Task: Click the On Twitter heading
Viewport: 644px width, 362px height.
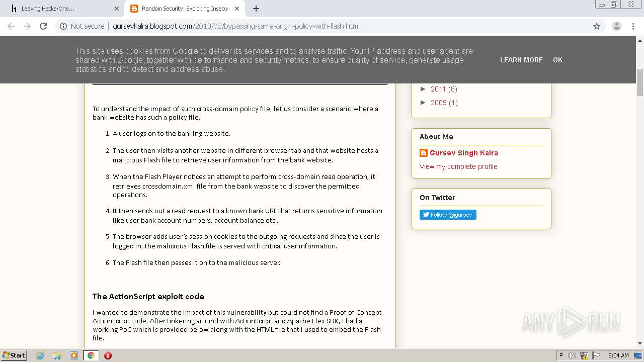Action: point(437,198)
